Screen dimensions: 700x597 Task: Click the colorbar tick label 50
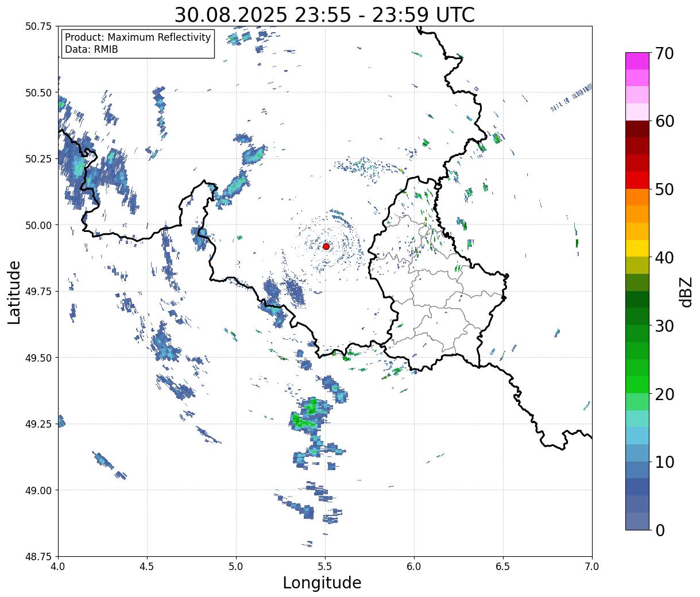(x=664, y=189)
